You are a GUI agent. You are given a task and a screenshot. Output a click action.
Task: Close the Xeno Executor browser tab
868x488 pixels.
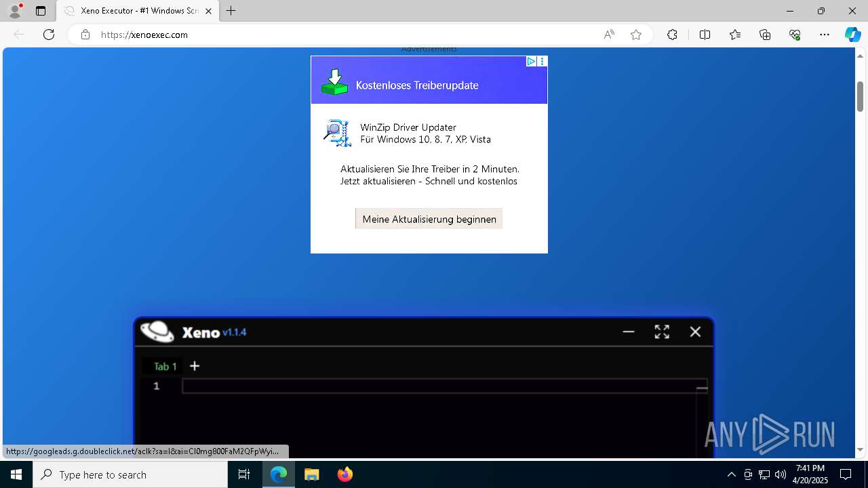tap(208, 11)
